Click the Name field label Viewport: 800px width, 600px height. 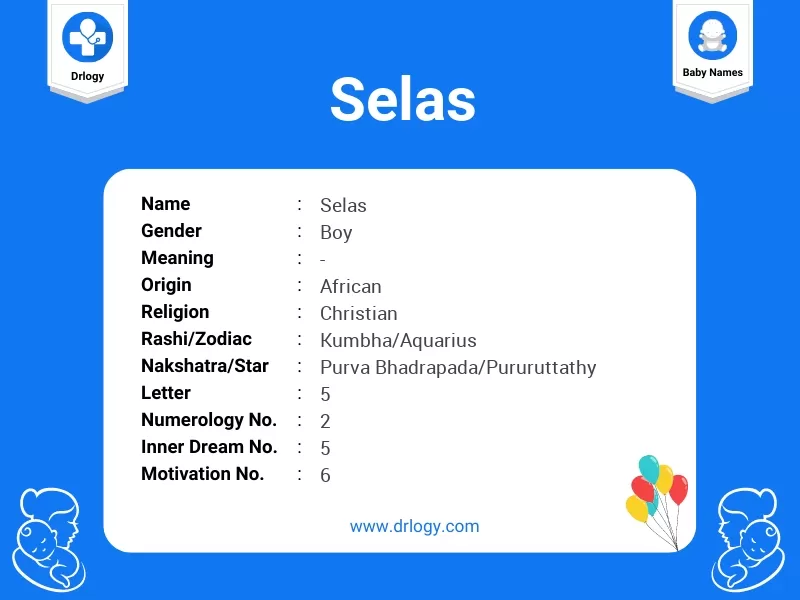pos(165,204)
